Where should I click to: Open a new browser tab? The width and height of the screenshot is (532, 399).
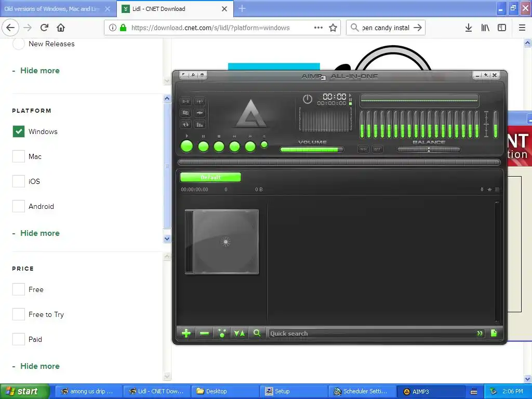[x=242, y=8]
